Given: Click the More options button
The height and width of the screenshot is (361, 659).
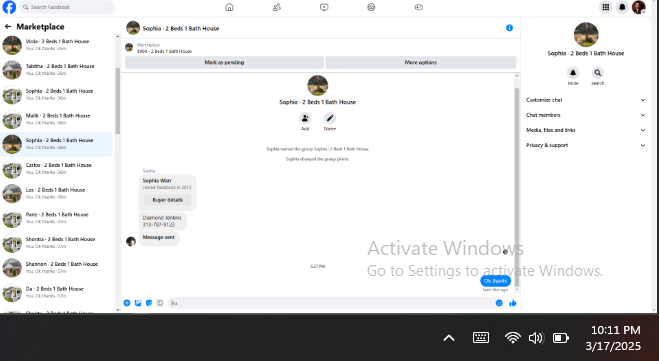Looking at the screenshot, I should [421, 62].
